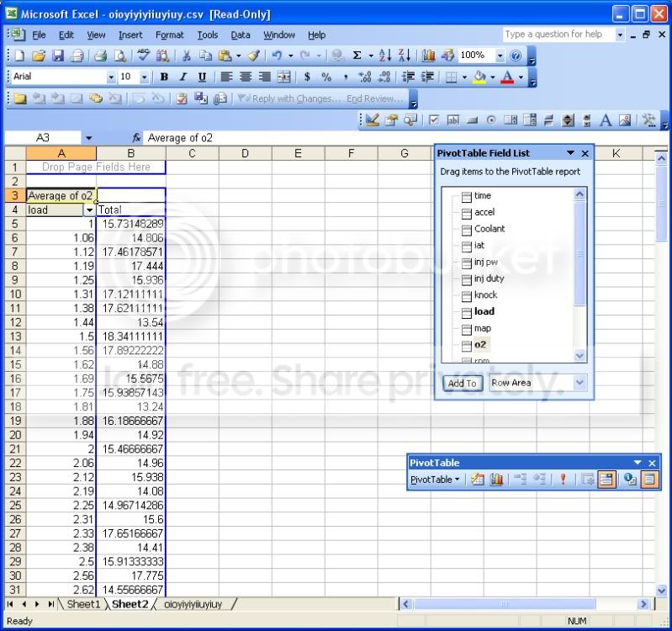672x631 pixels.
Task: Merge and center cells icon
Action: tap(283, 77)
